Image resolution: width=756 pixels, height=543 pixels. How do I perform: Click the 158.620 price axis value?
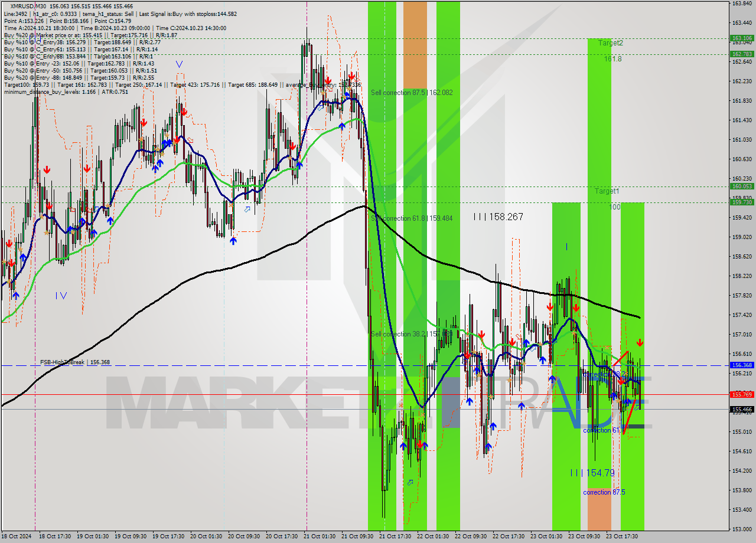click(x=742, y=257)
